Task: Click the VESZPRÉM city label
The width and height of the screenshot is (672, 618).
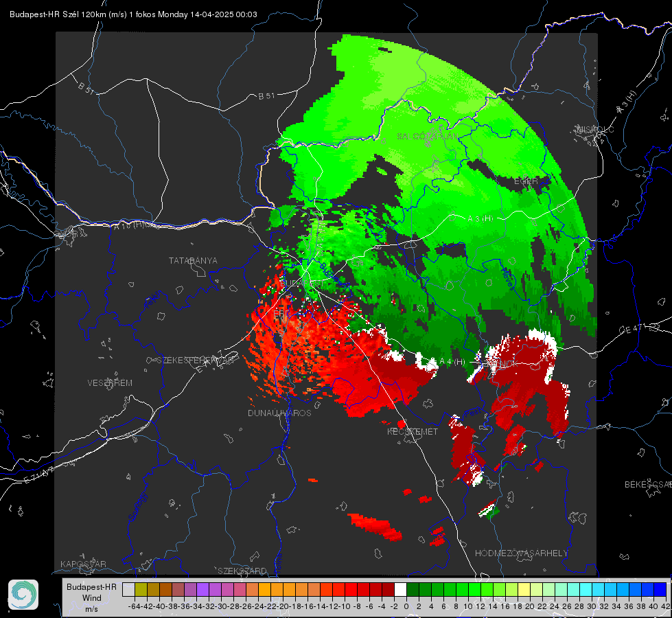Action: coord(110,382)
